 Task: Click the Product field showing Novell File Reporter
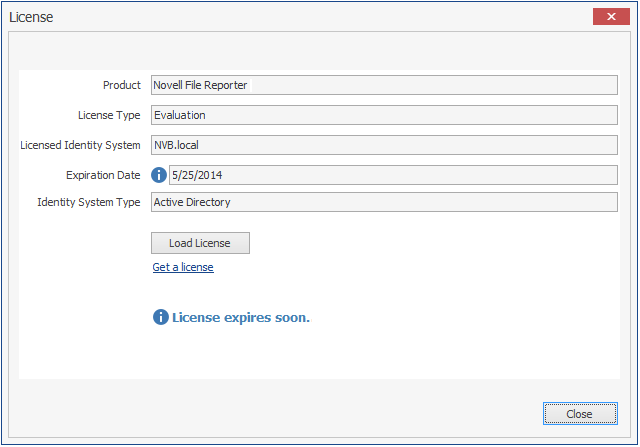click(x=384, y=86)
